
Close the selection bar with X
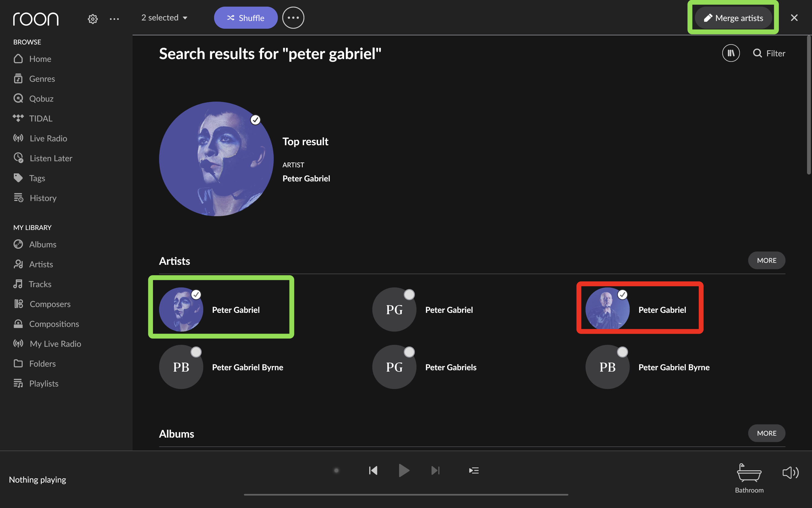794,18
